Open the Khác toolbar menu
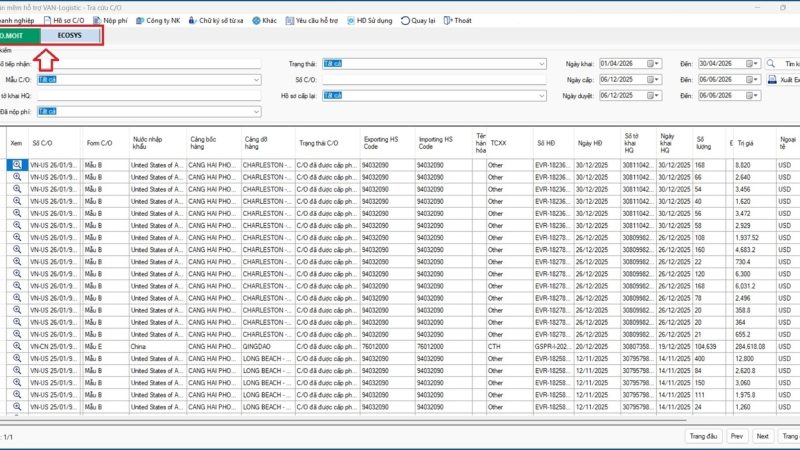 [x=264, y=20]
